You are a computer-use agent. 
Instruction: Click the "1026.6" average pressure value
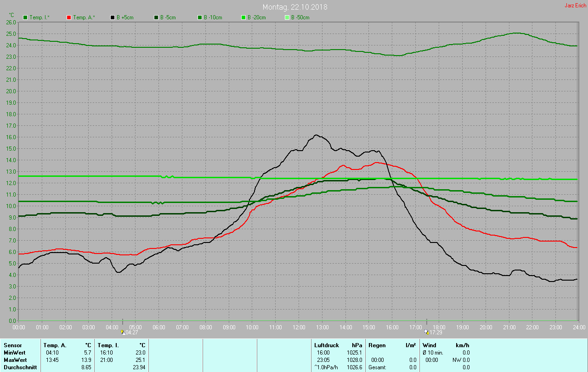[x=354, y=367]
